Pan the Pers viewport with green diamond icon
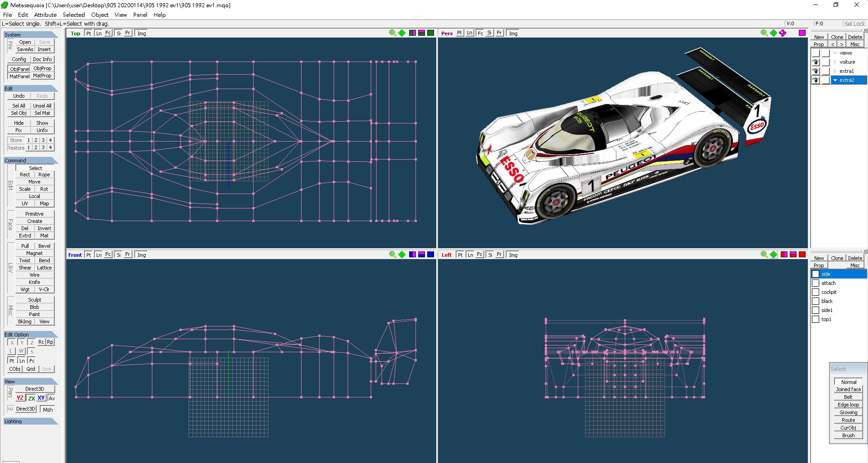This screenshot has width=868, height=463. (774, 33)
